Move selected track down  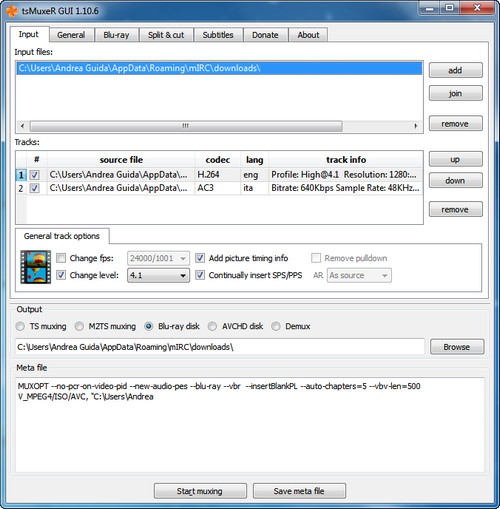pos(455,180)
